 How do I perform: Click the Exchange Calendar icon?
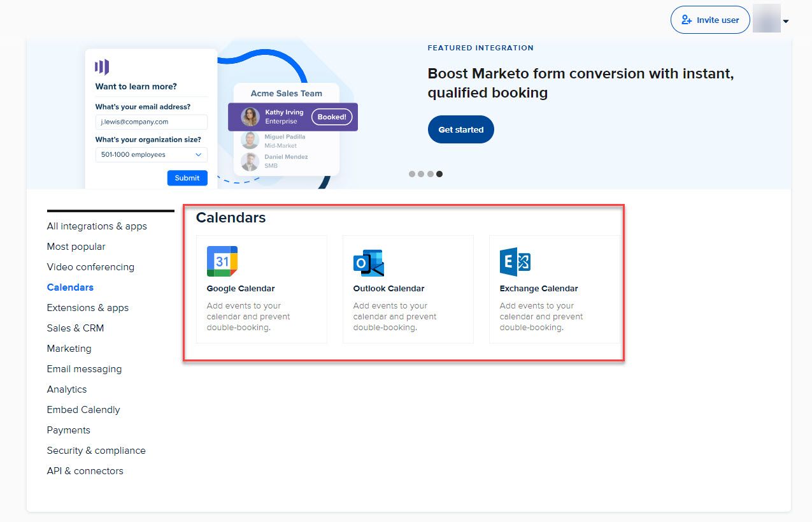point(515,262)
